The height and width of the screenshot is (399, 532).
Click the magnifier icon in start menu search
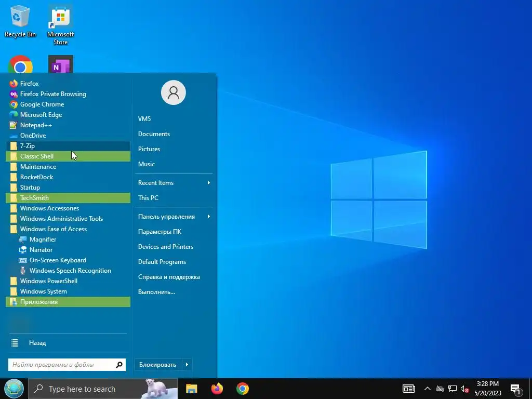pyautogui.click(x=119, y=365)
